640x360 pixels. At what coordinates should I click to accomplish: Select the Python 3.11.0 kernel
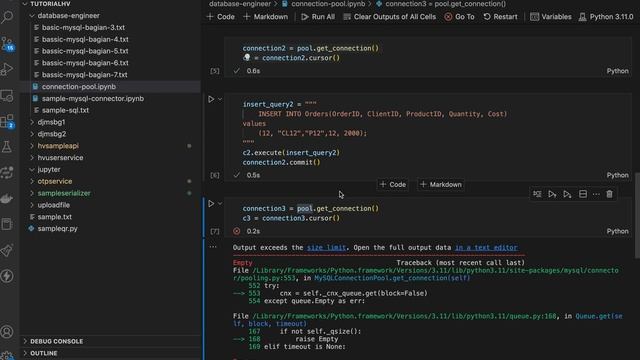pos(606,17)
